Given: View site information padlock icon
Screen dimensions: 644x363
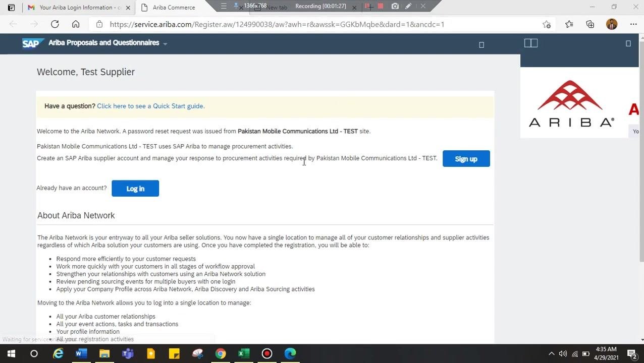Looking at the screenshot, I should [99, 24].
